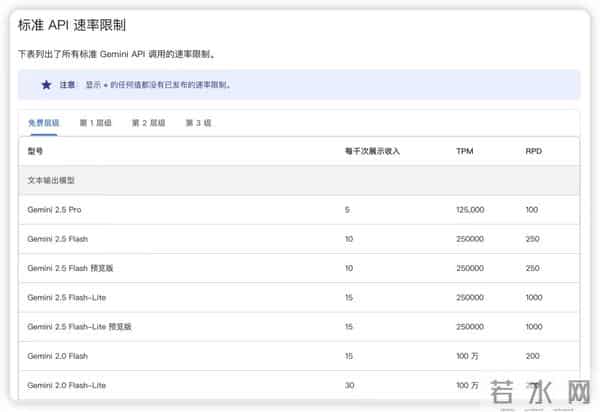Click value 15 in Gemini 2.5 Flash-Lite 预览版 row

[x=349, y=327]
